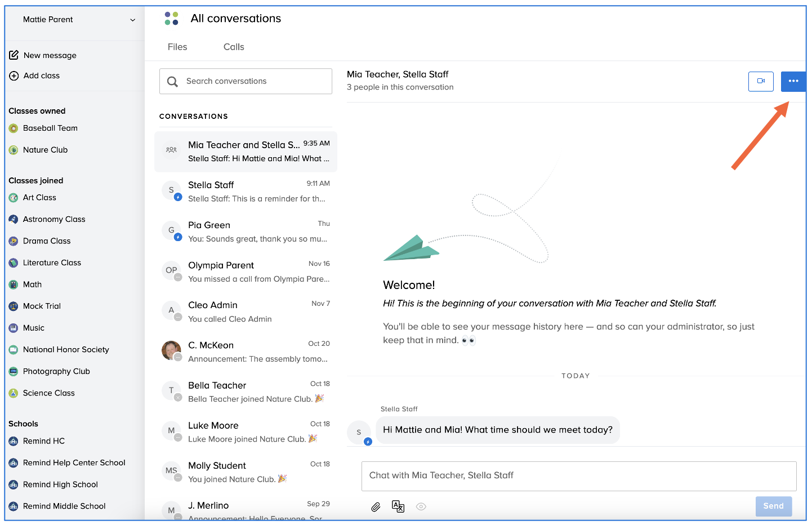Click the paperclip attachment icon
The width and height of the screenshot is (812, 525).
[x=376, y=507]
